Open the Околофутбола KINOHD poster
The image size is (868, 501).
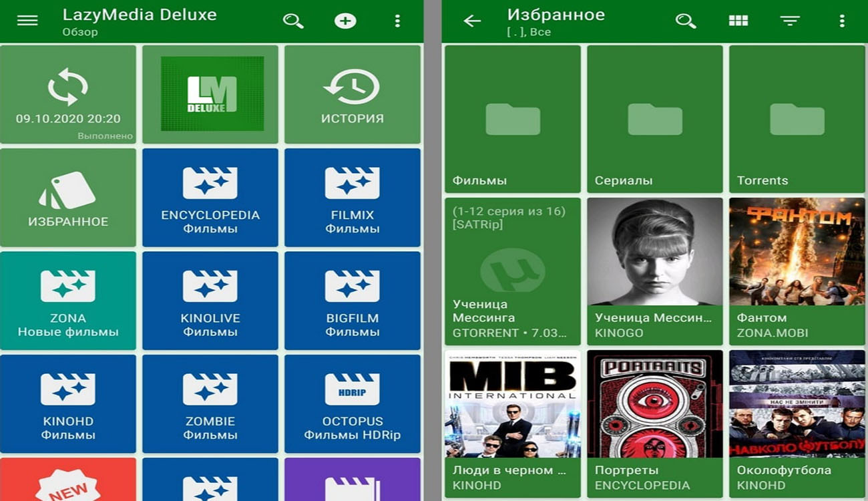pyautogui.click(x=797, y=424)
